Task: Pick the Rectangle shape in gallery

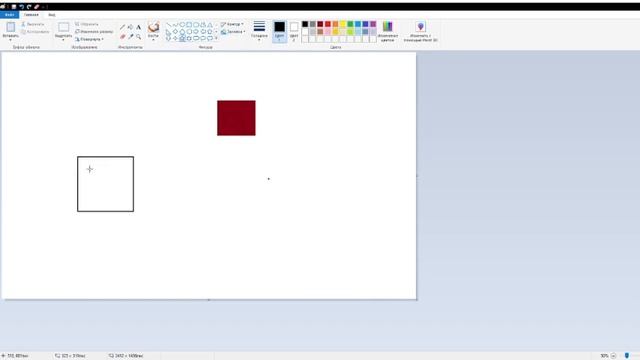Action: click(x=189, y=25)
